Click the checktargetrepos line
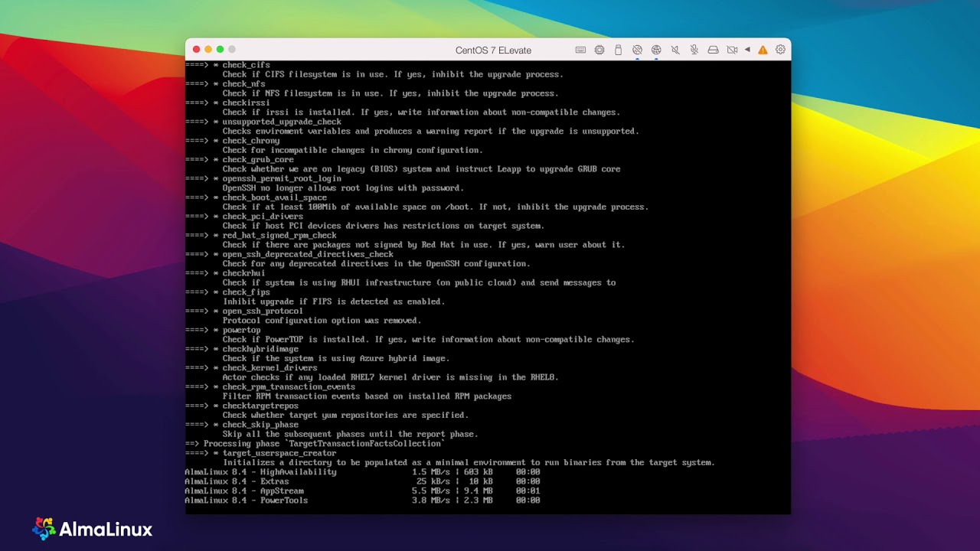Image resolution: width=980 pixels, height=551 pixels. [242, 406]
